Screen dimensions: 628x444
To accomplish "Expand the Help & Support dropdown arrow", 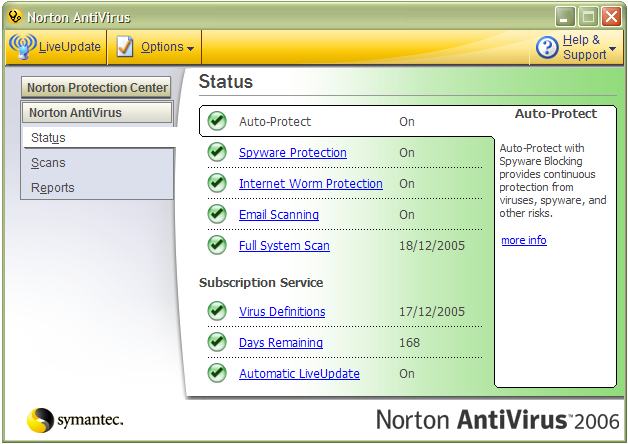I will (612, 48).
